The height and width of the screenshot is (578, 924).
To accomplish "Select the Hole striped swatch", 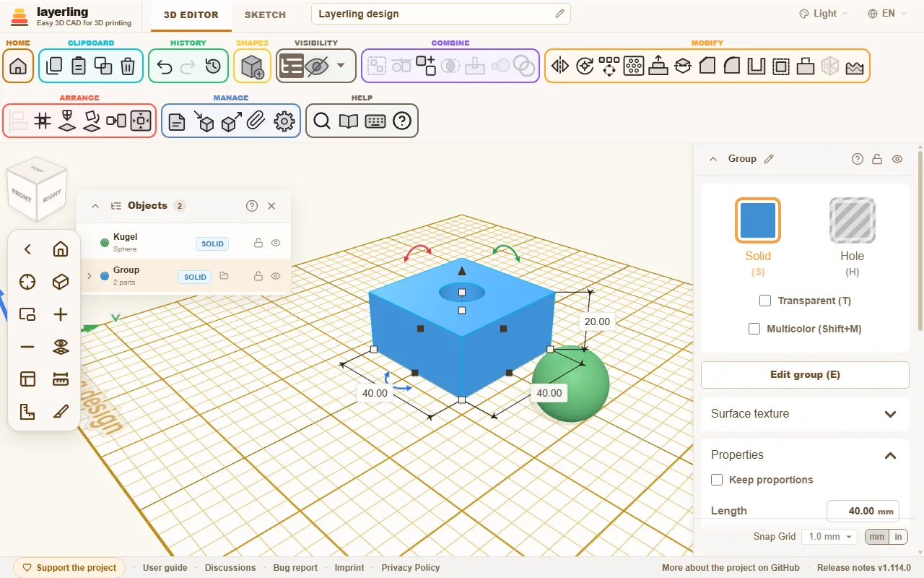I will pyautogui.click(x=853, y=220).
